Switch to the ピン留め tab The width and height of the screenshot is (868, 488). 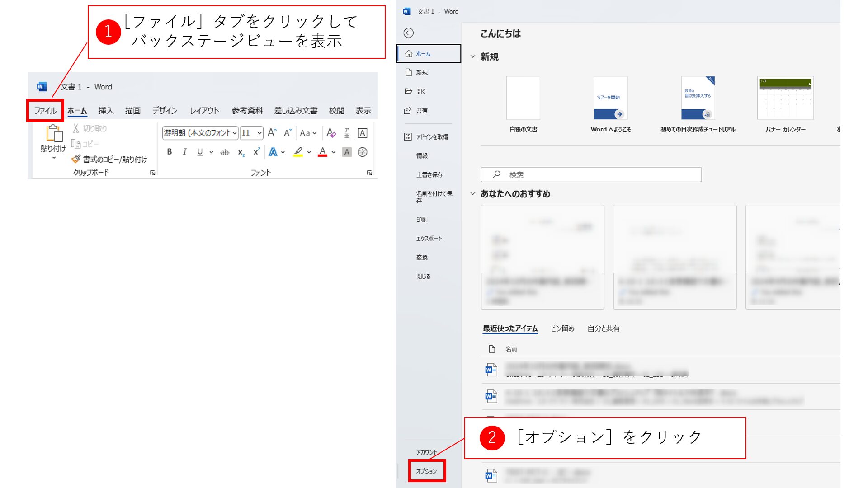click(562, 328)
